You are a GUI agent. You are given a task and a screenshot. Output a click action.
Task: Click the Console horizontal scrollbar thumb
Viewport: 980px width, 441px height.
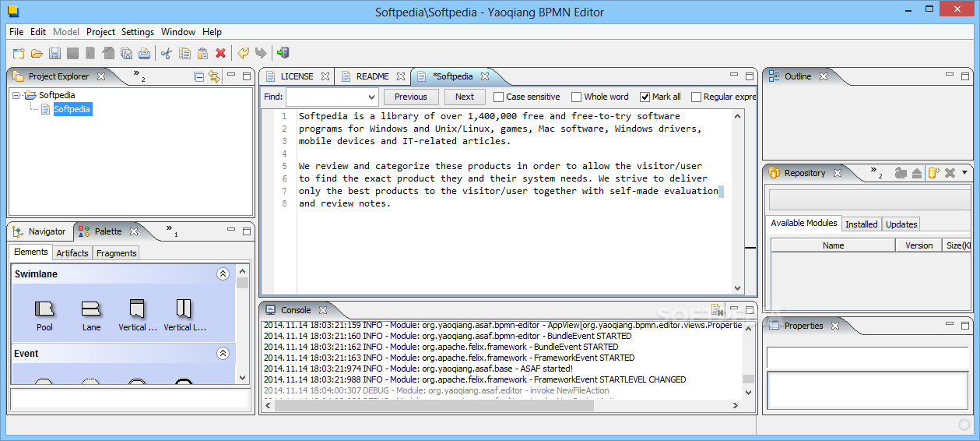pyautogui.click(x=434, y=405)
